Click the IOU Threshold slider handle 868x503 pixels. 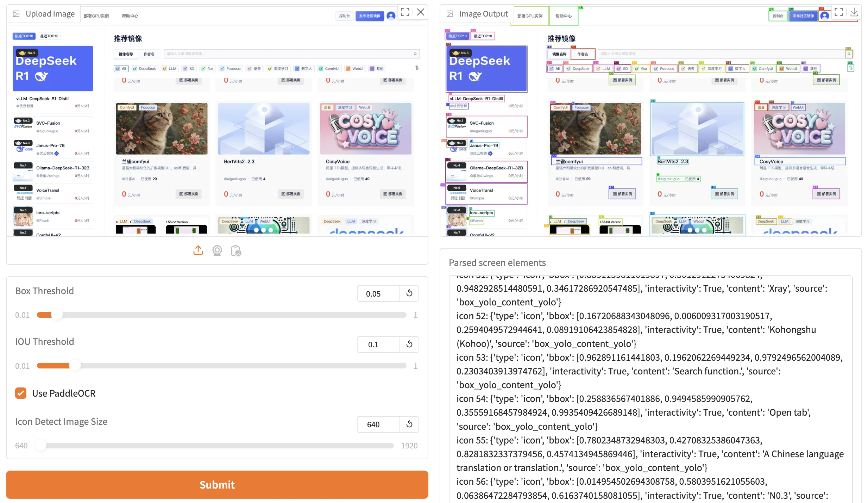tap(75, 366)
